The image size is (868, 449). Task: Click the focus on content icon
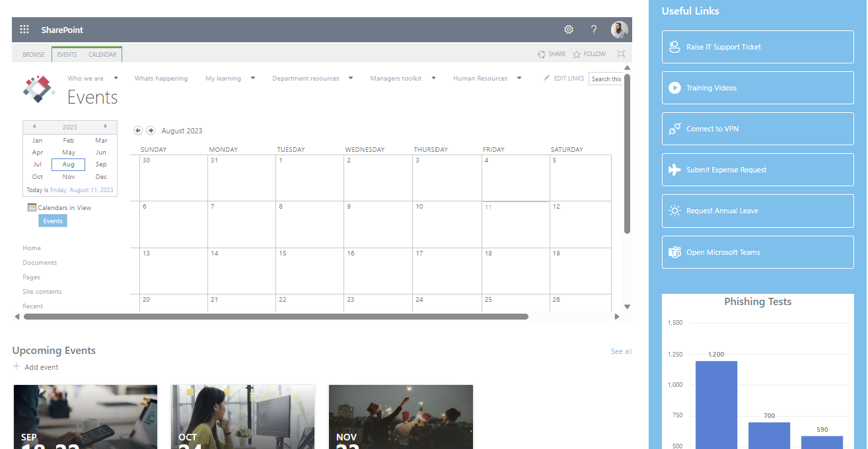point(620,54)
